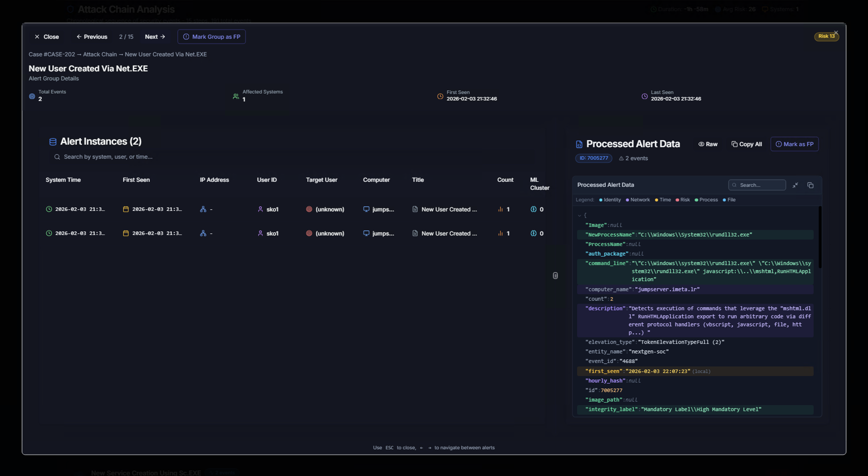Image resolution: width=868 pixels, height=476 pixels.
Task: Click the database icon next to Alert Instances
Action: tap(52, 142)
